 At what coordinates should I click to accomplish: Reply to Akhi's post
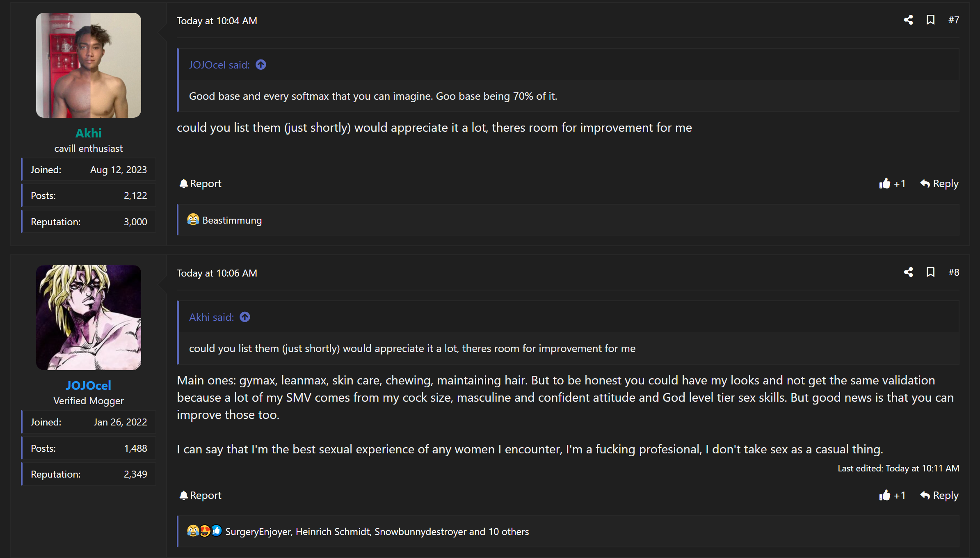pyautogui.click(x=939, y=183)
